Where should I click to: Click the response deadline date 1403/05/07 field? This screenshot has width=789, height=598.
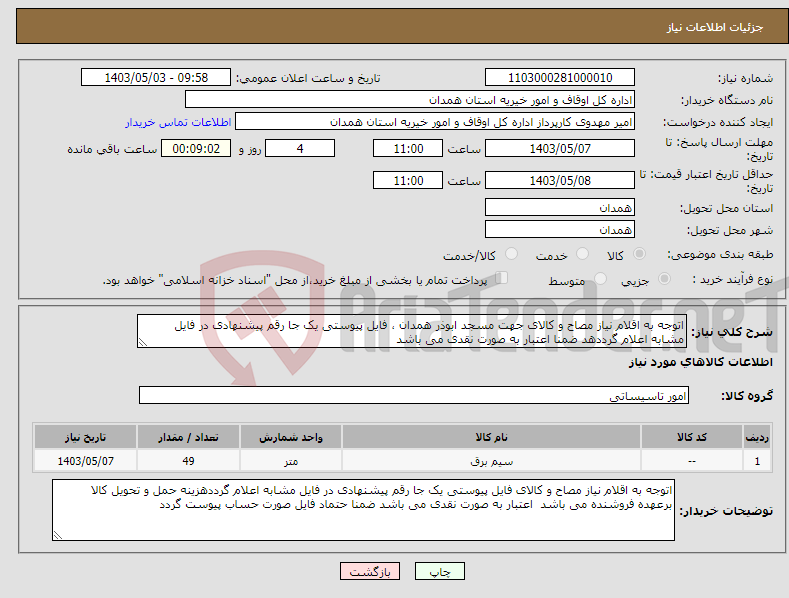(x=560, y=148)
